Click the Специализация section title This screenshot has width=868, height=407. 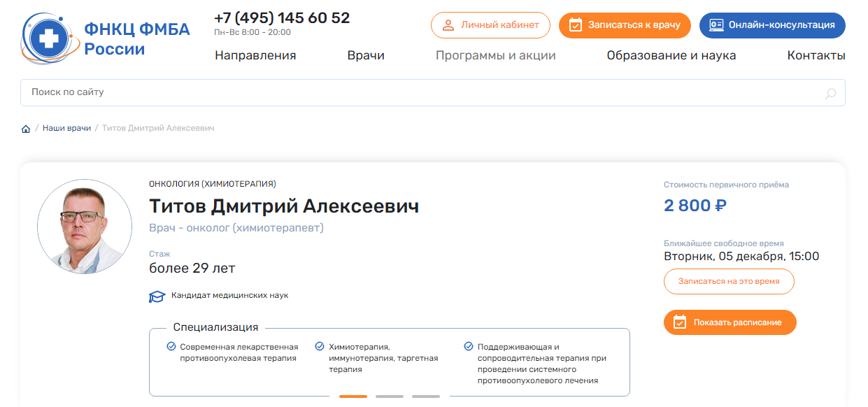tap(215, 327)
